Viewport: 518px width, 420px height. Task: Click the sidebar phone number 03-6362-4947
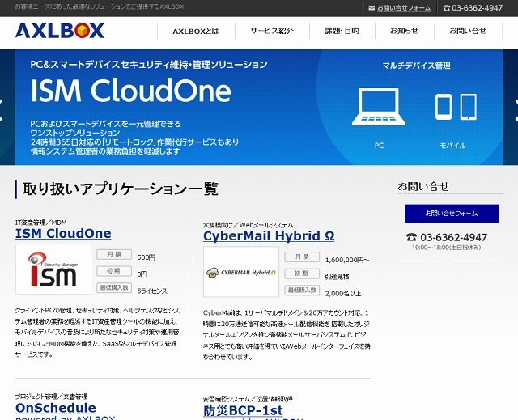pos(453,237)
